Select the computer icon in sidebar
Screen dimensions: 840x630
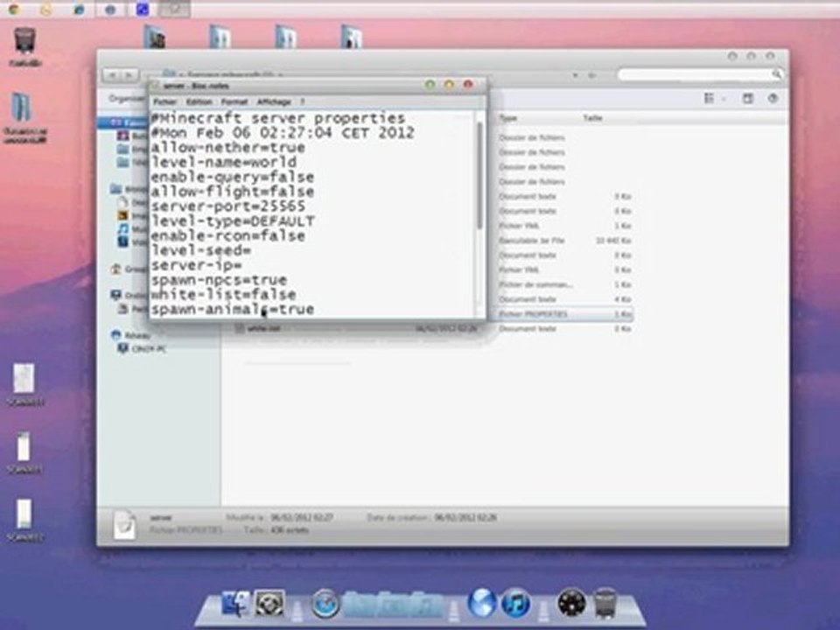click(x=115, y=294)
